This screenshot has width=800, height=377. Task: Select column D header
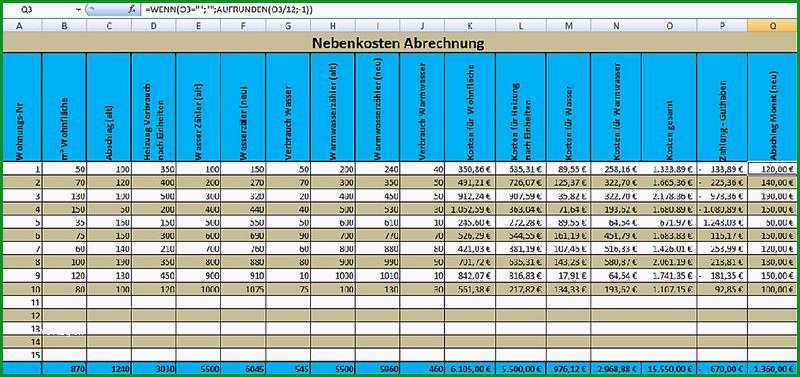pos(154,27)
